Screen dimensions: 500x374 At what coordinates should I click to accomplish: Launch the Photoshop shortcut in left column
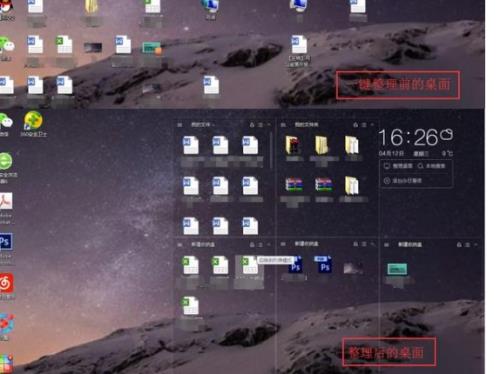6,242
